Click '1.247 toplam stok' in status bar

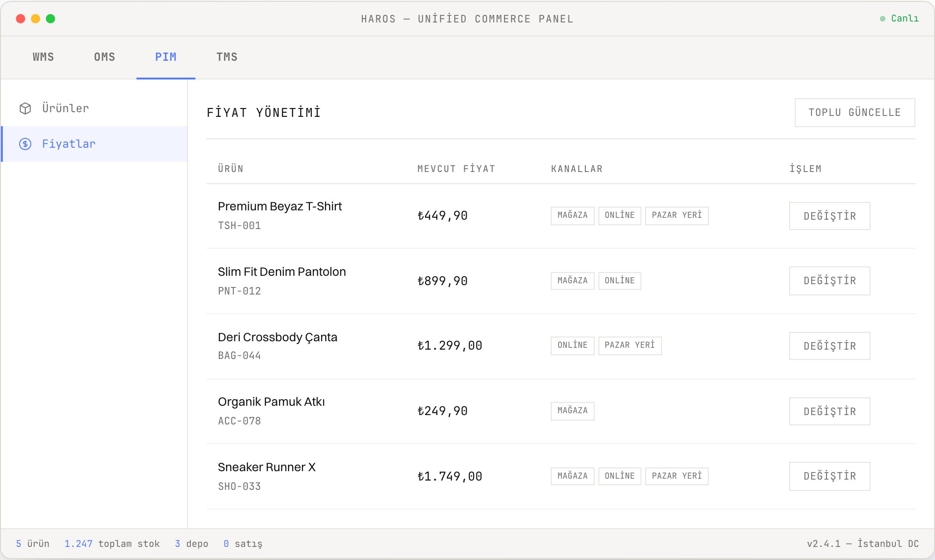pyautogui.click(x=112, y=544)
